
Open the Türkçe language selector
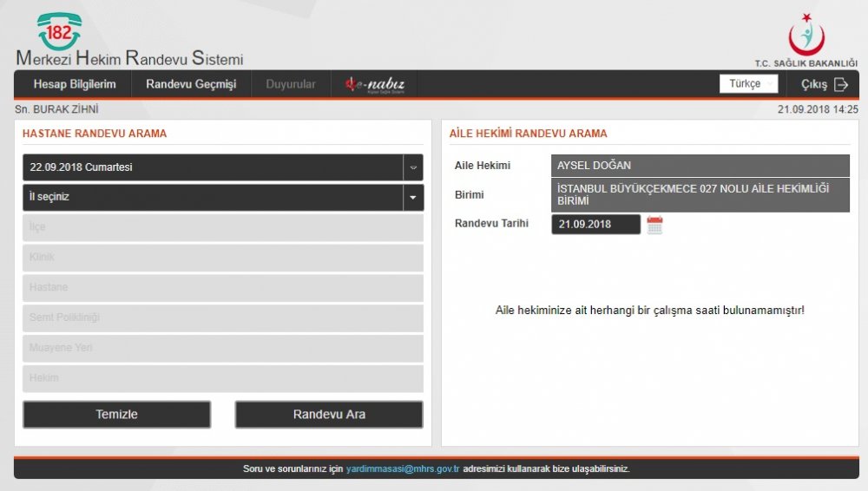(x=748, y=84)
